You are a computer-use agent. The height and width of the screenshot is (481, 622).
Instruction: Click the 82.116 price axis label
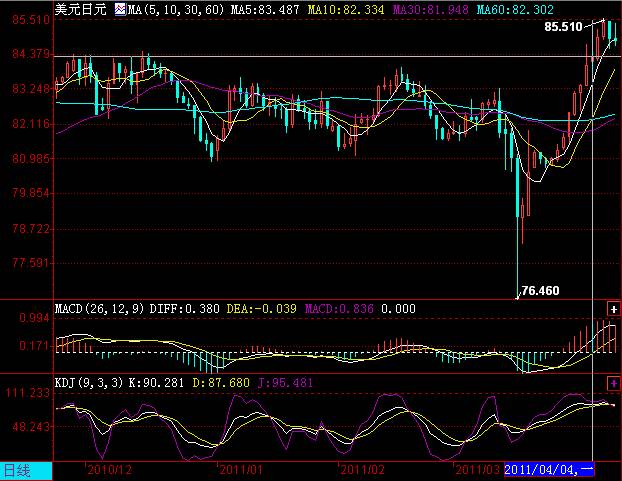[x=31, y=124]
